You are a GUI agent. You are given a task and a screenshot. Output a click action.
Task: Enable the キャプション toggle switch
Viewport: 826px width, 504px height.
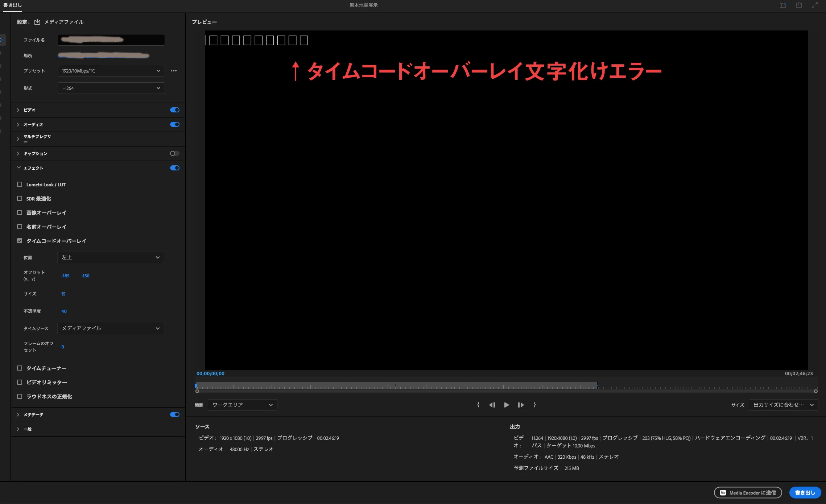pyautogui.click(x=174, y=153)
